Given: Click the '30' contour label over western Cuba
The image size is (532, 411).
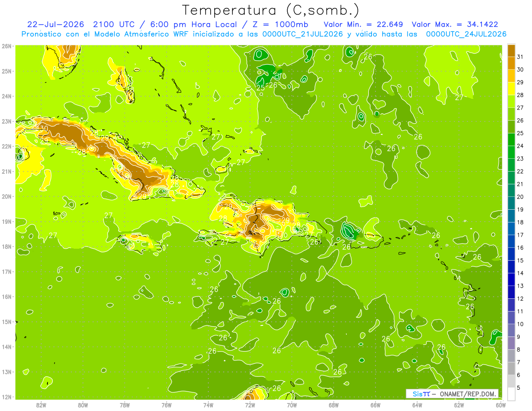Looking at the screenshot, I should coord(43,129).
